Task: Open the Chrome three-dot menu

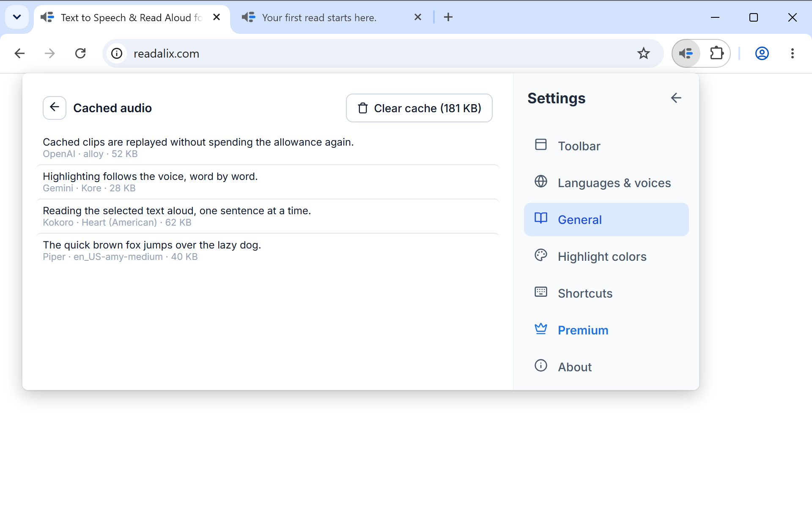Action: click(793, 53)
